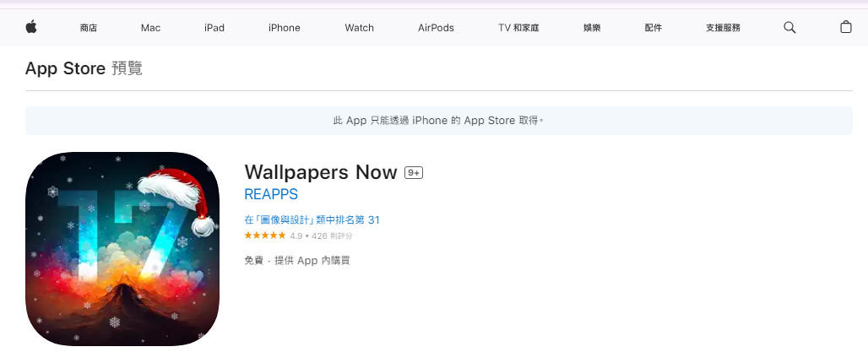Click the 9+ age rating badge
Screen dimensions: 868x363
(x=414, y=173)
